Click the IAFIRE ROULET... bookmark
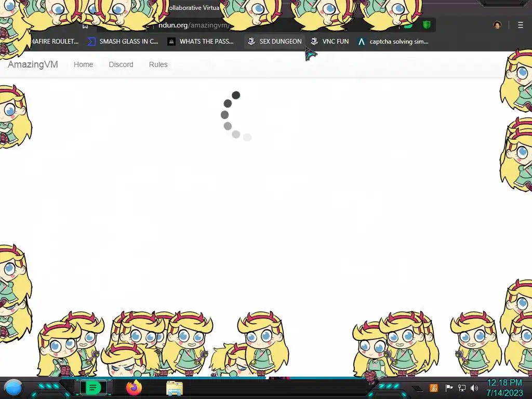 point(55,42)
